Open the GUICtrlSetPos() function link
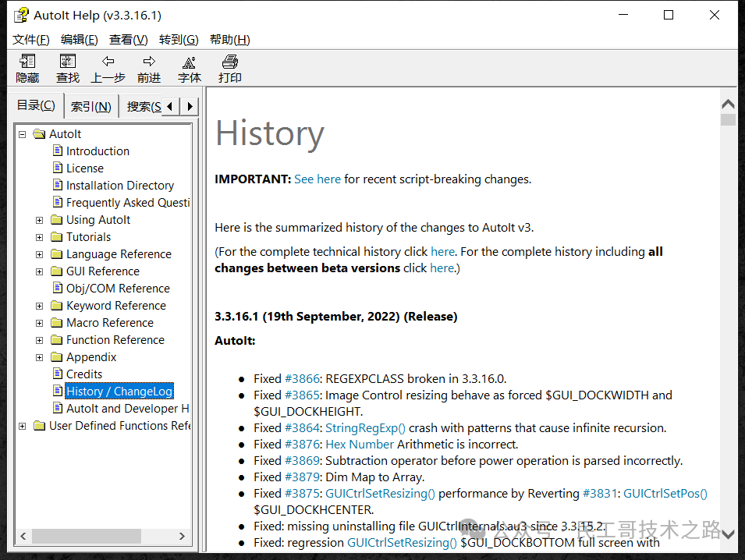Screen dimensions: 745x560 coord(665,494)
